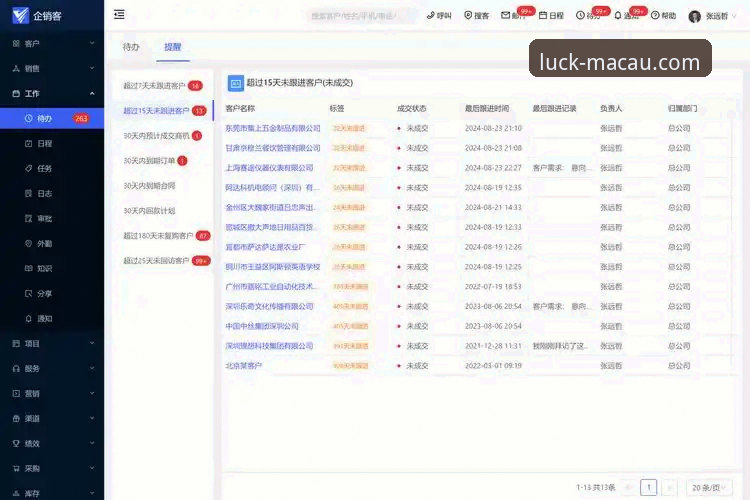Open the 20 条/页 page size dropdown

(709, 488)
